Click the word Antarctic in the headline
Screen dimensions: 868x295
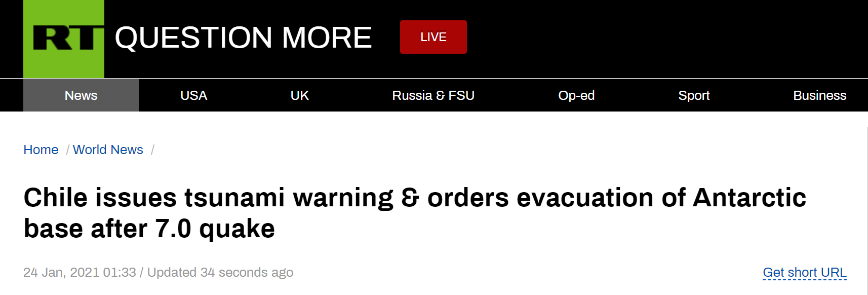coord(749,198)
